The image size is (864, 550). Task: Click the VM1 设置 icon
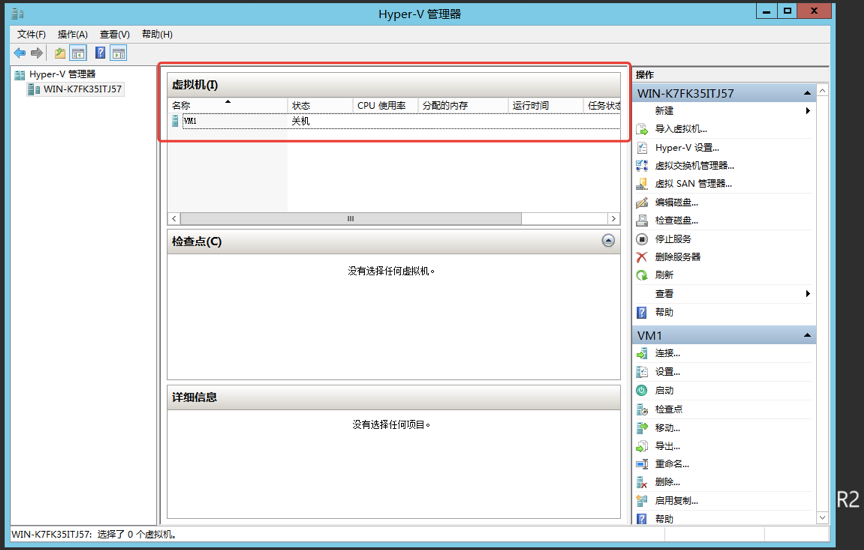tap(642, 372)
